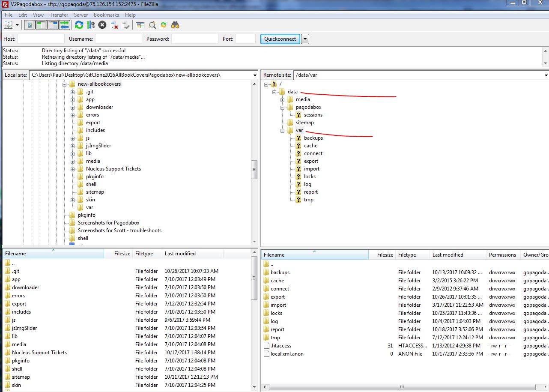Open the File menu
Image resolution: width=549 pixels, height=392 pixels.
pyautogui.click(x=9, y=15)
